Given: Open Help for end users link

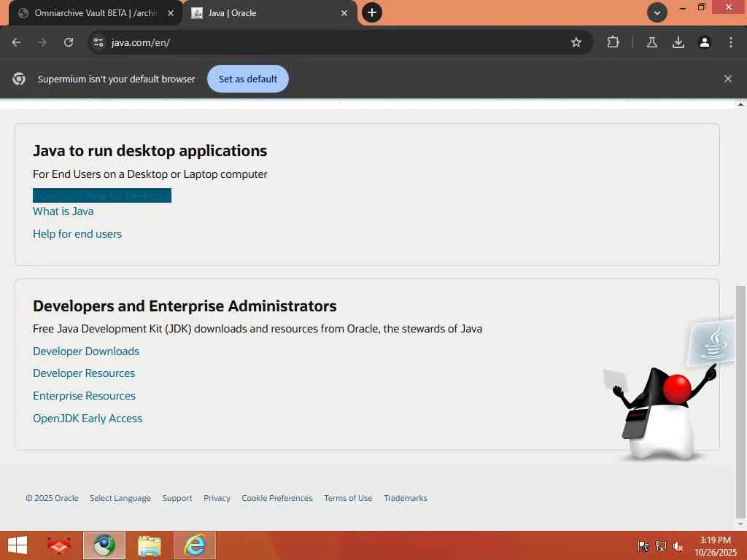Looking at the screenshot, I should coord(77,234).
